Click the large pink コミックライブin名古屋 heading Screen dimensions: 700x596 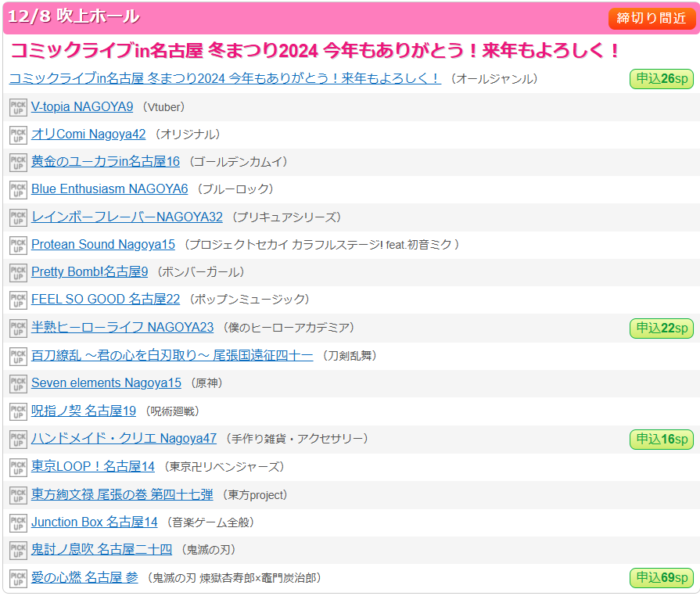tap(314, 50)
